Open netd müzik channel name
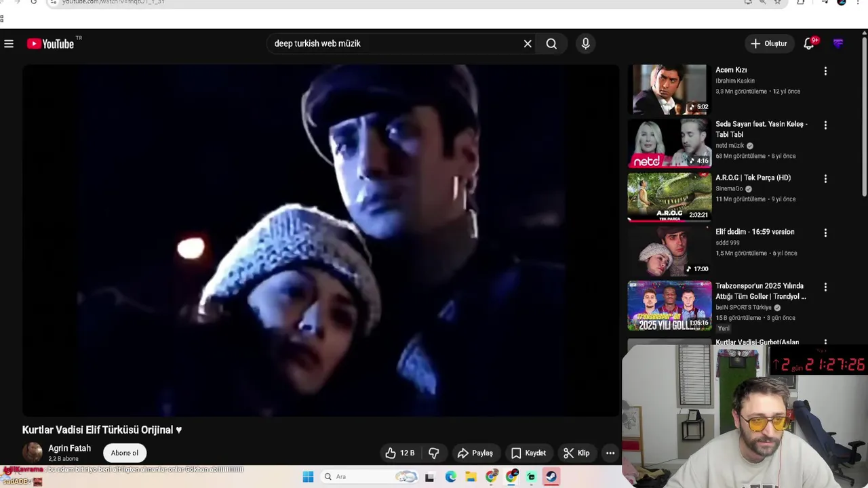Image resolution: width=868 pixels, height=488 pixels. [730, 146]
